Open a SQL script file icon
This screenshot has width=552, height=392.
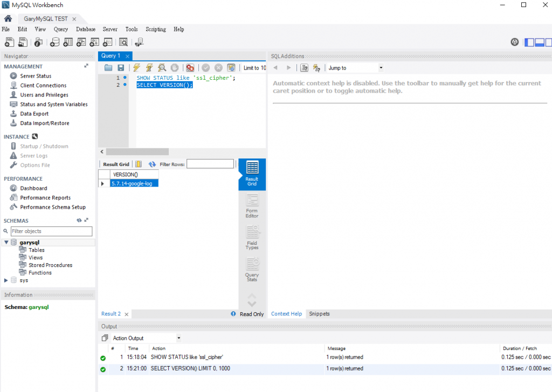23,42
